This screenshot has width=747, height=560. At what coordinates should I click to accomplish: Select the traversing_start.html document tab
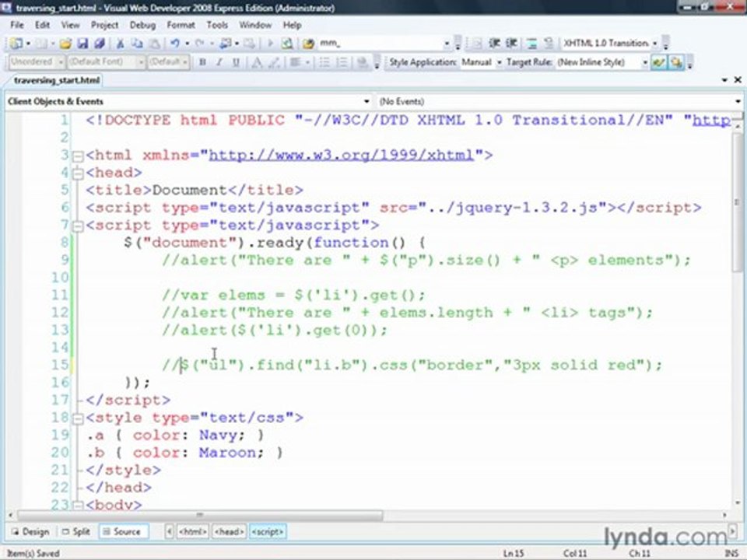(57, 80)
